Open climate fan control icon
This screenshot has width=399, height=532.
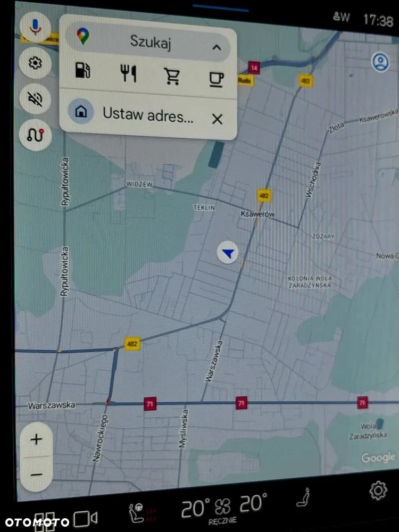coord(223,507)
